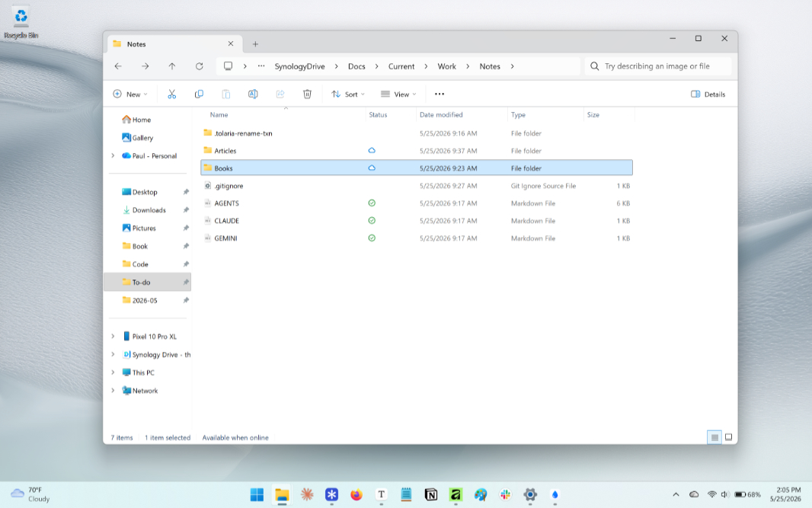The width and height of the screenshot is (812, 508).
Task: Click the Copy icon in toolbar
Action: point(199,94)
